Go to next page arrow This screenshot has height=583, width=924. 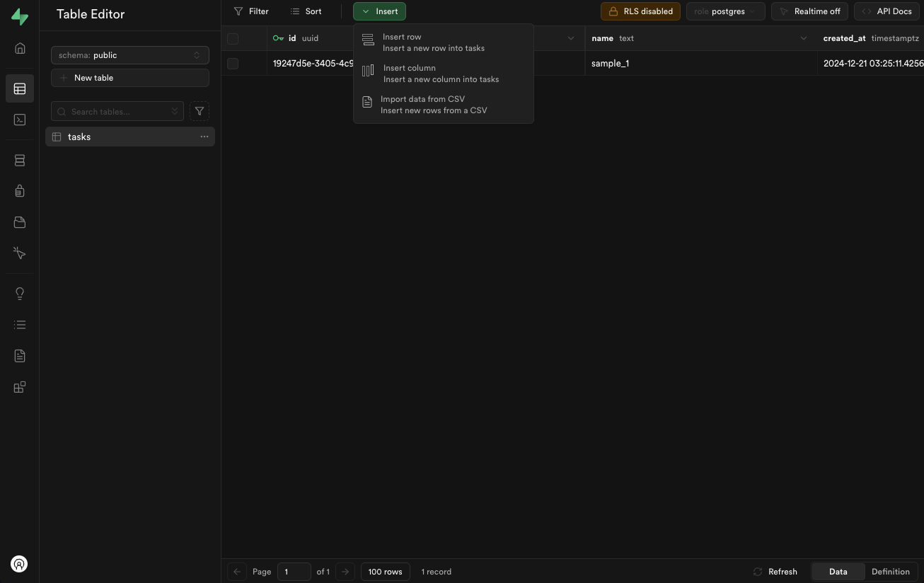tap(345, 572)
